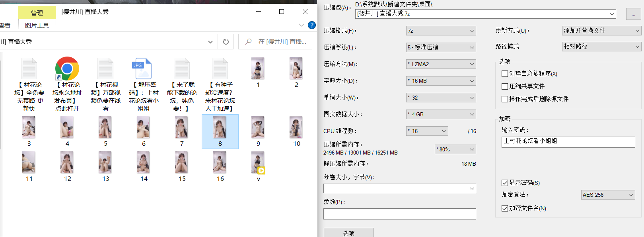Click the search magnifier icon in Explorer
The height and width of the screenshot is (237, 644).
tap(249, 41)
